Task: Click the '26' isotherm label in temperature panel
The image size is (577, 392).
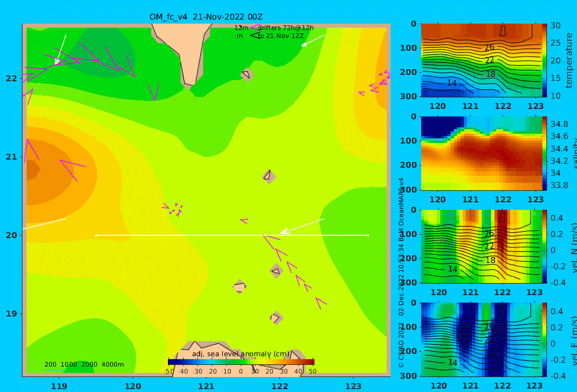Action: point(489,47)
